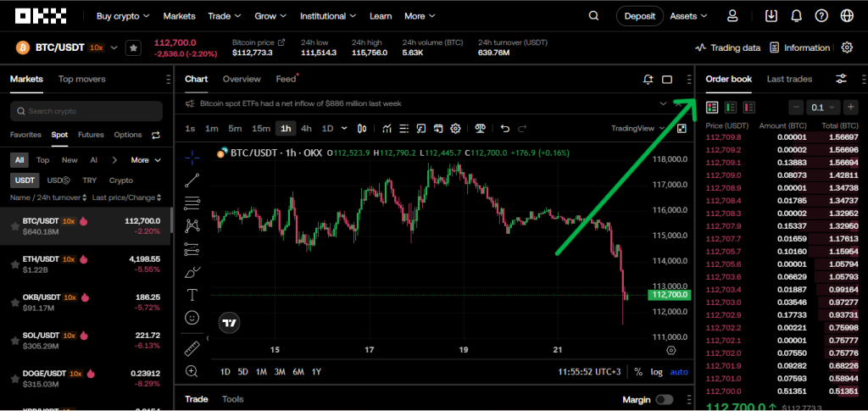
Task: Click the Search crypto input field
Action: pos(86,111)
